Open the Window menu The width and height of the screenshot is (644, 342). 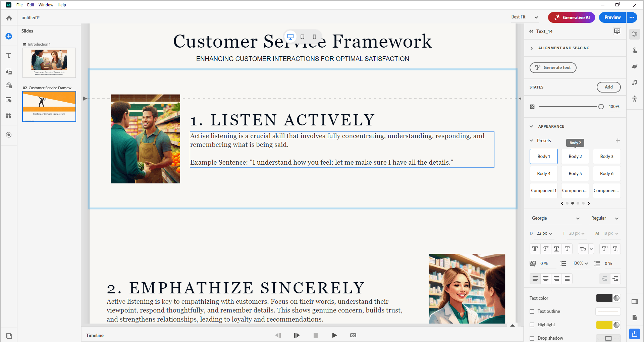[46, 5]
